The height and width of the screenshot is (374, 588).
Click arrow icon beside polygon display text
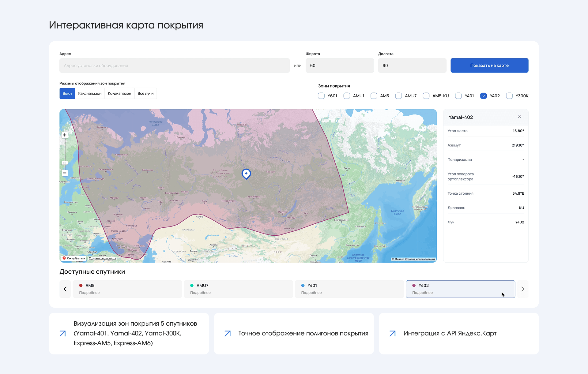(227, 333)
